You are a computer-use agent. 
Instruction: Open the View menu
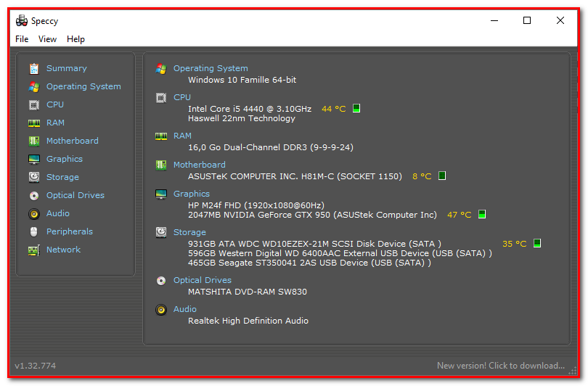[47, 39]
